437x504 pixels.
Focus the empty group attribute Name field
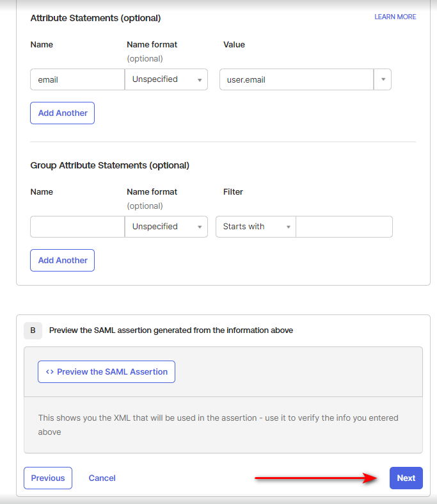click(x=77, y=227)
